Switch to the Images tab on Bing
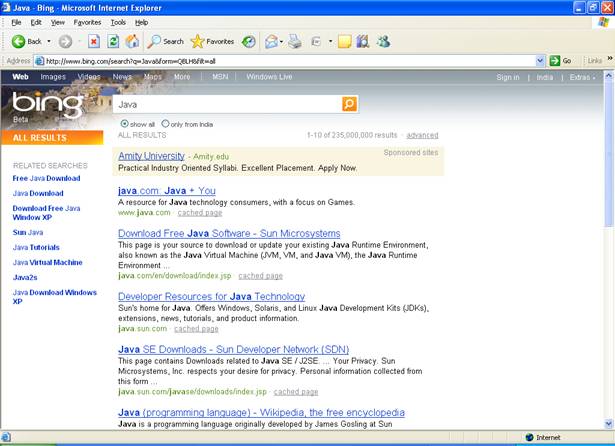This screenshot has height=446, width=615. (53, 77)
